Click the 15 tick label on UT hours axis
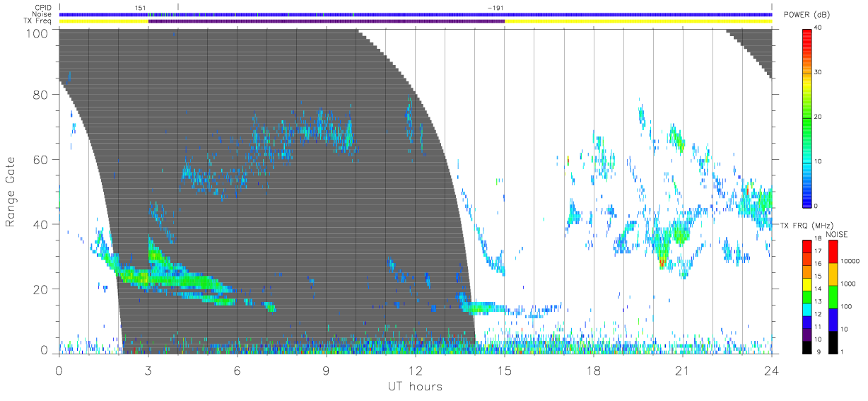 (x=505, y=371)
